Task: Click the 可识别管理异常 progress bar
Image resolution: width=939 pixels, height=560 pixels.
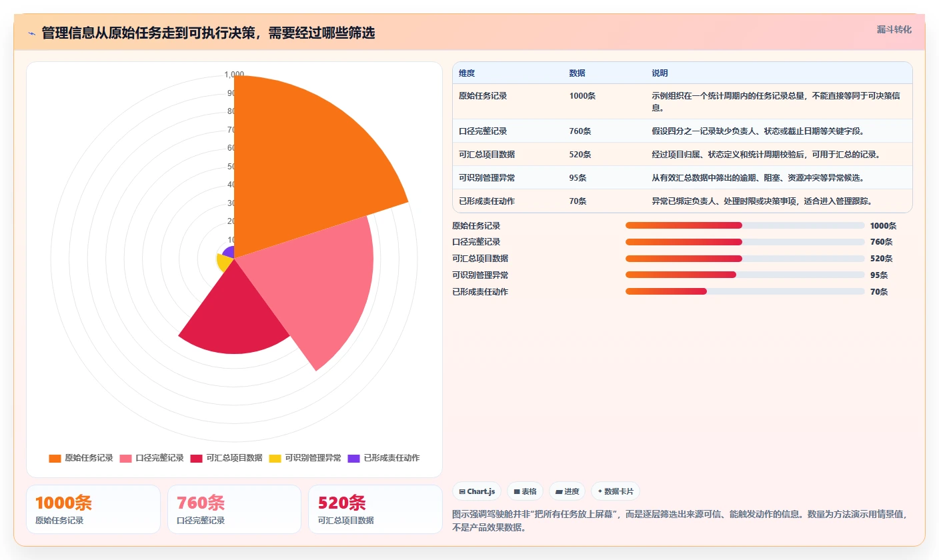Action: click(745, 275)
